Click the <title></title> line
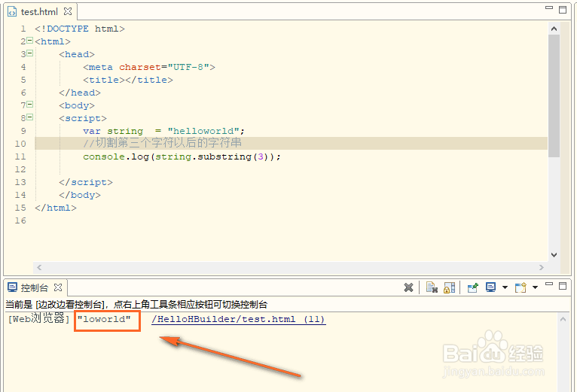The width and height of the screenshot is (577, 392). (128, 81)
